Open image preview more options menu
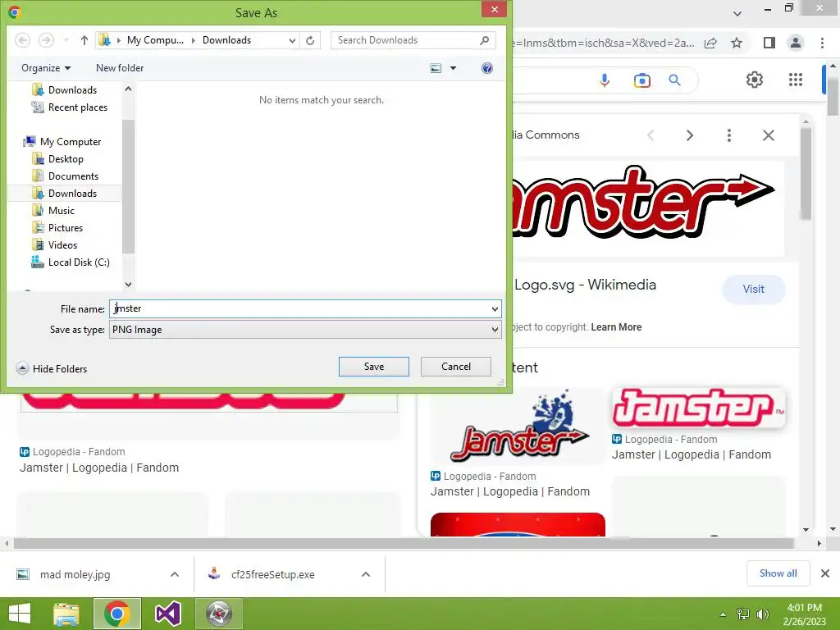The width and height of the screenshot is (840, 630). click(x=729, y=135)
